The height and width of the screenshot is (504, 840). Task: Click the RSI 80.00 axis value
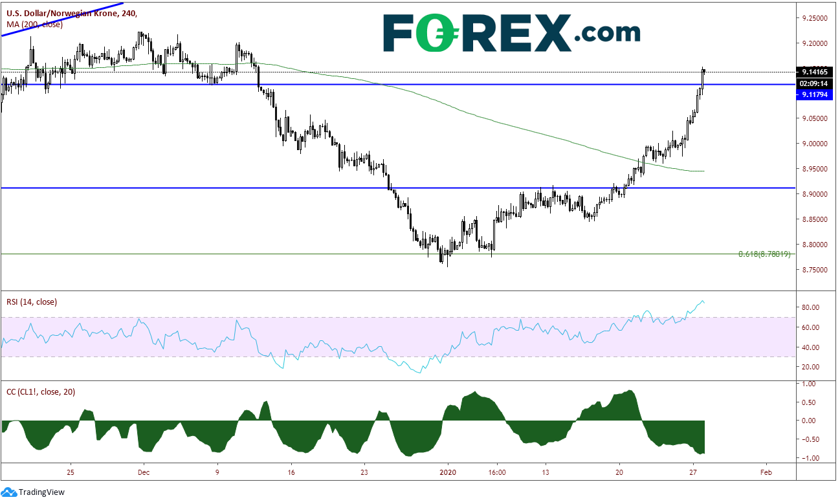point(812,307)
